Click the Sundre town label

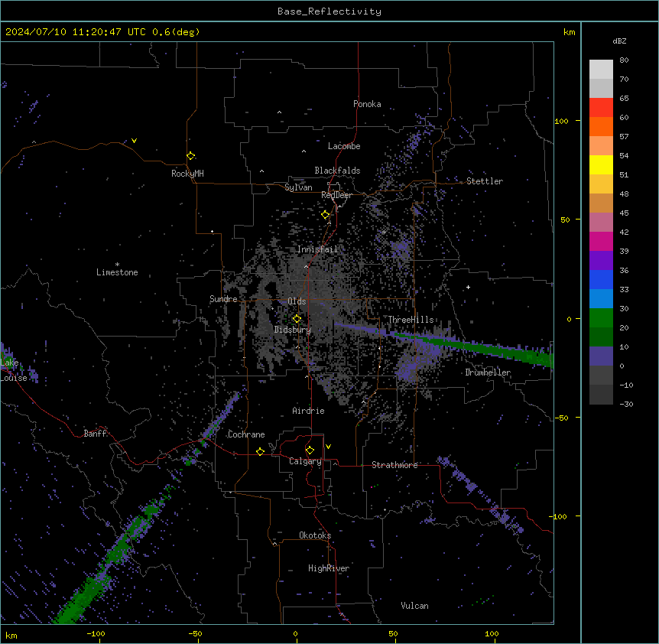223,299
